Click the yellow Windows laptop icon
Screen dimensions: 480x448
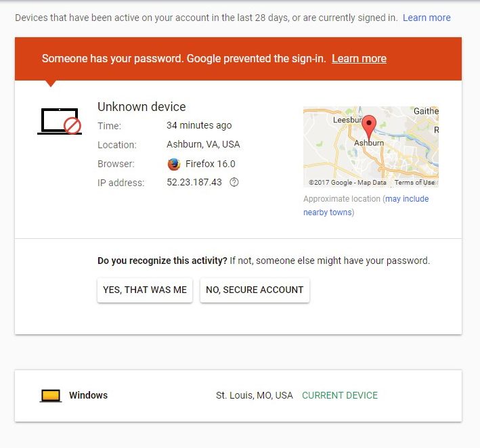pos(51,395)
